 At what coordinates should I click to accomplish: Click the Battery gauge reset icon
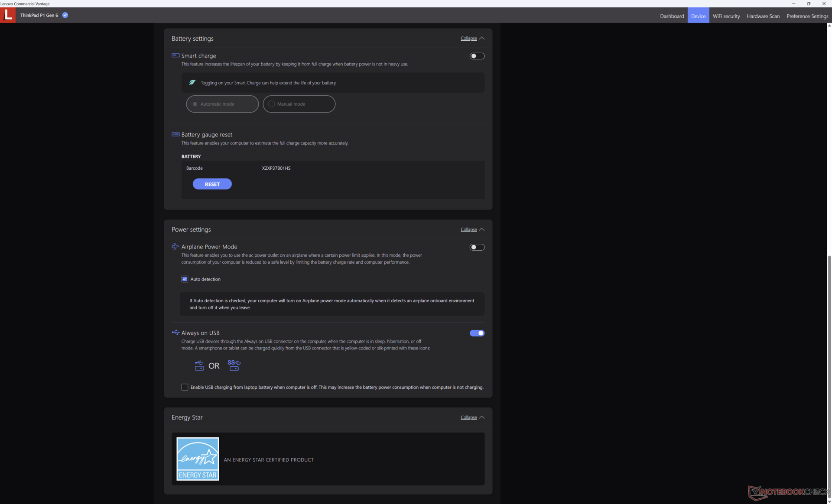[175, 134]
